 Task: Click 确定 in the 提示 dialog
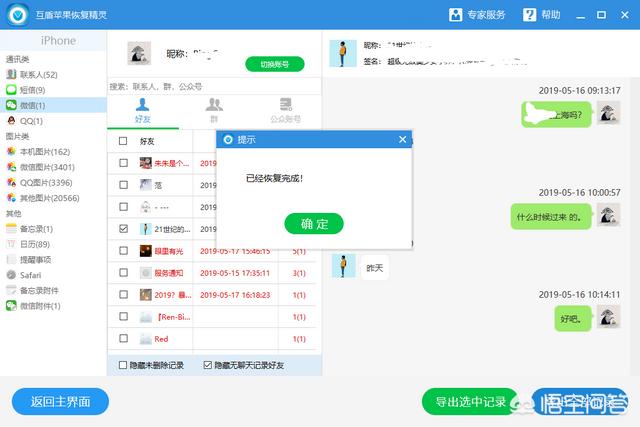(313, 224)
